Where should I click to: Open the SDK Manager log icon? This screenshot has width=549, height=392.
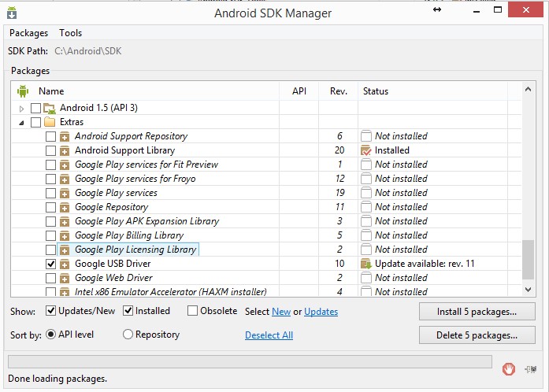point(531,369)
